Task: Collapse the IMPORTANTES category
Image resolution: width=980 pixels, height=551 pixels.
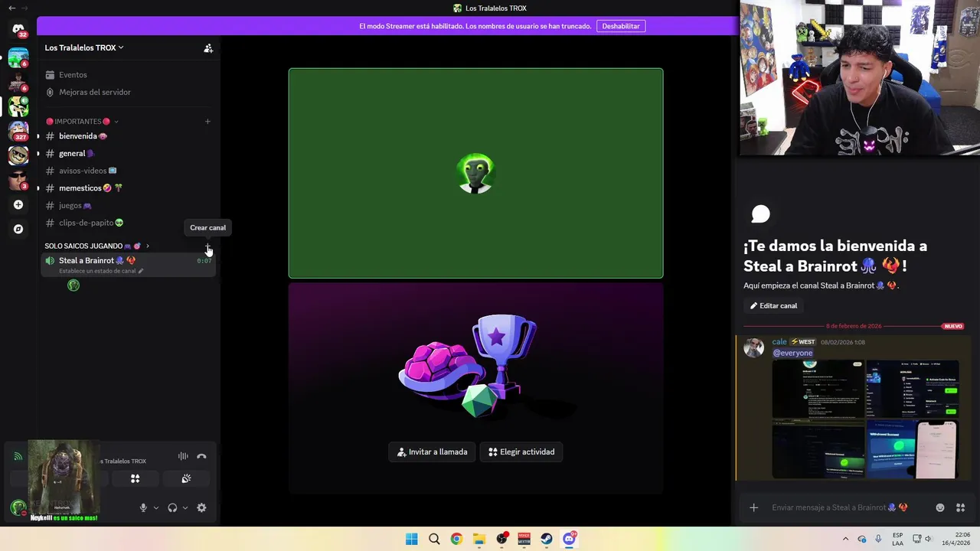Action: click(x=82, y=121)
